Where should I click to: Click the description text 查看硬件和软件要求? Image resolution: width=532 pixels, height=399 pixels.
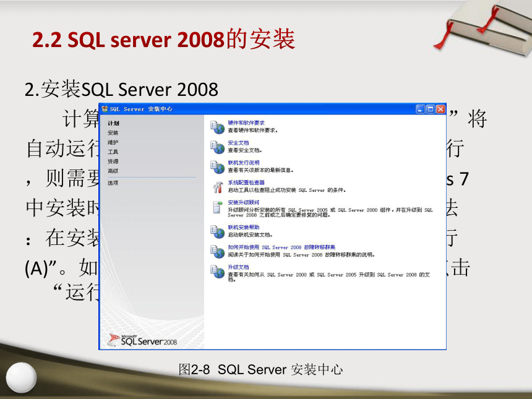point(253,131)
